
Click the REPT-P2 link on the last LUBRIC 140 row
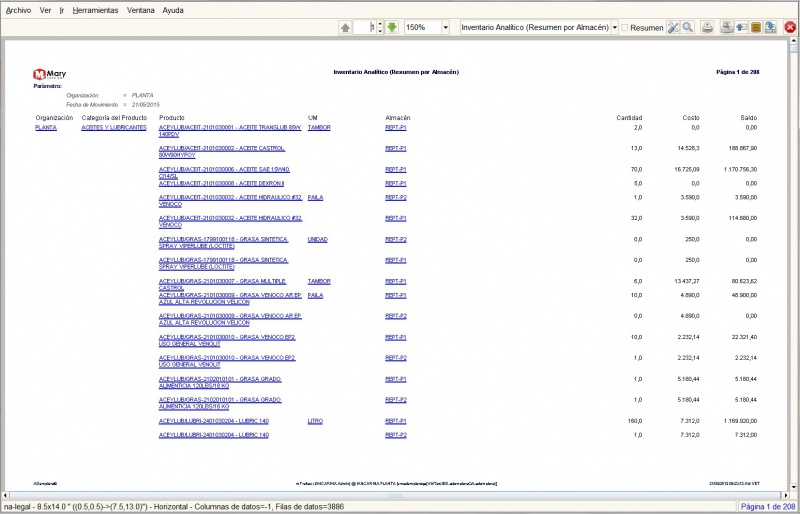396,435
